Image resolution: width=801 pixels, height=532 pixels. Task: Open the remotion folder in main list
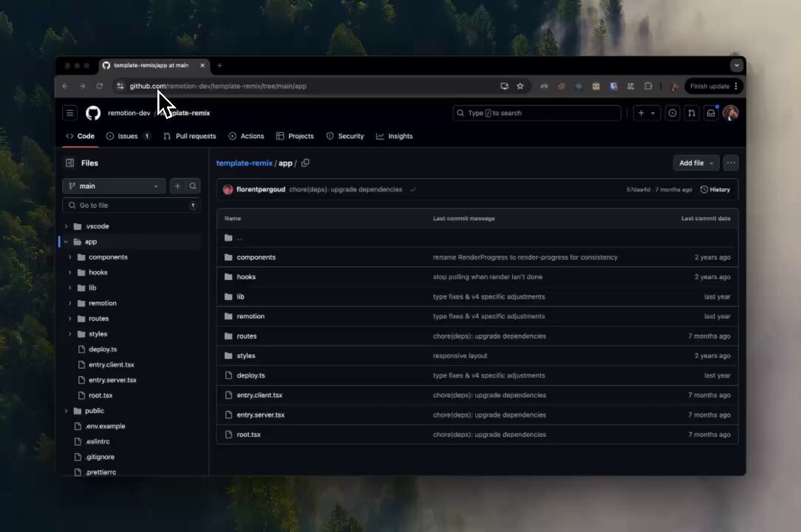(250, 316)
